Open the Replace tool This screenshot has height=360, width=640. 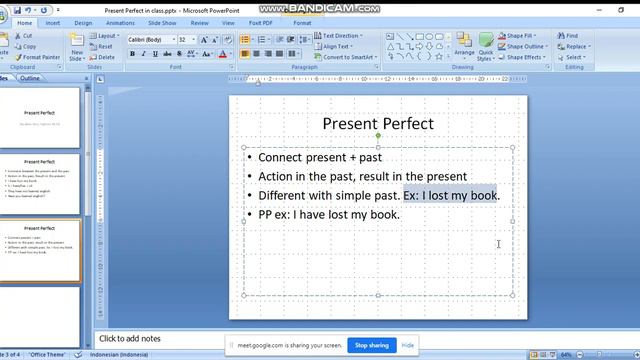574,47
